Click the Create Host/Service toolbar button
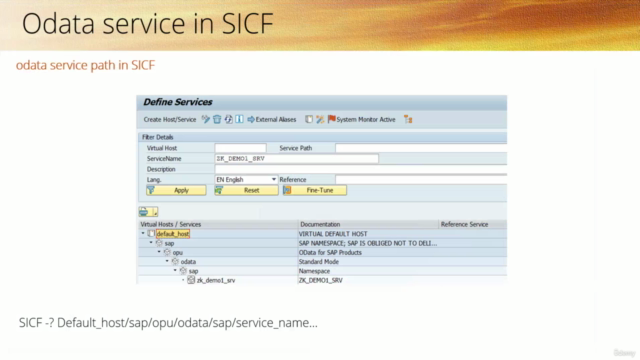640x360 pixels. click(170, 120)
